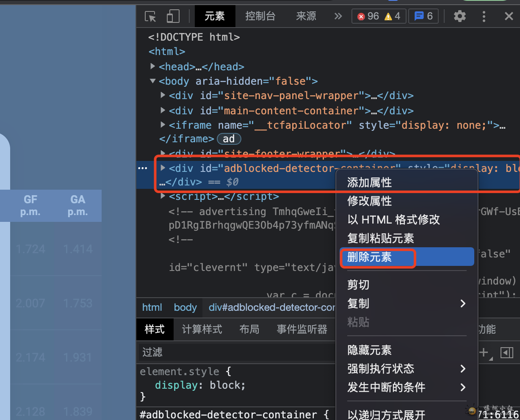This screenshot has height=420, width=520.
Task: Choose 删除元素 from the context menu
Action: pos(407,257)
